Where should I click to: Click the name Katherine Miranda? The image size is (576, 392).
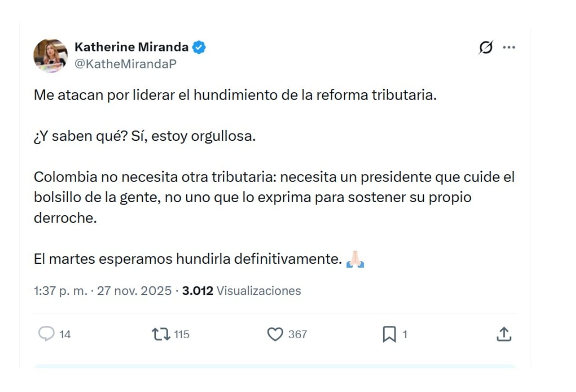(132, 47)
